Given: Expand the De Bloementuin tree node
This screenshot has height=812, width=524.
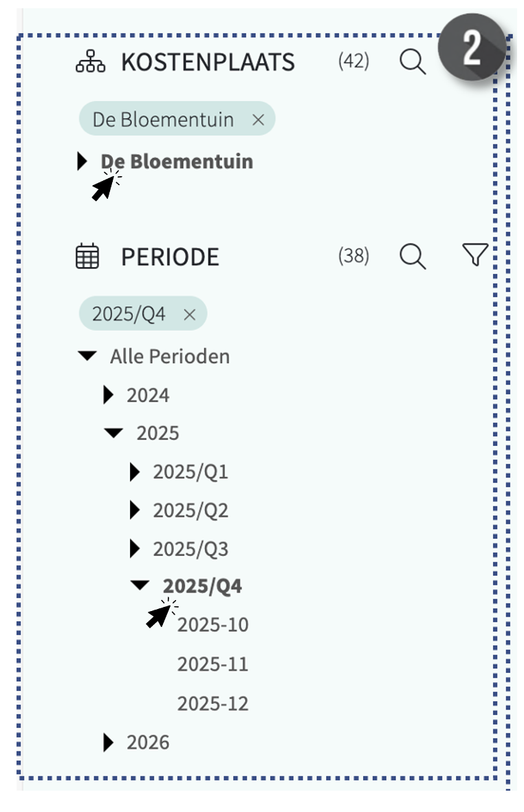Looking at the screenshot, I should 83,161.
